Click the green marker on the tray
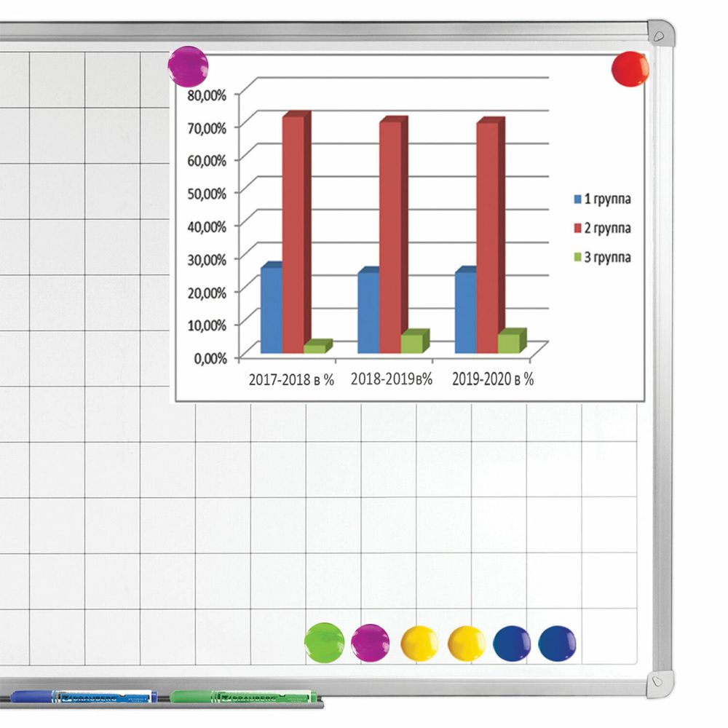This screenshot has height=728, width=728. (243, 697)
